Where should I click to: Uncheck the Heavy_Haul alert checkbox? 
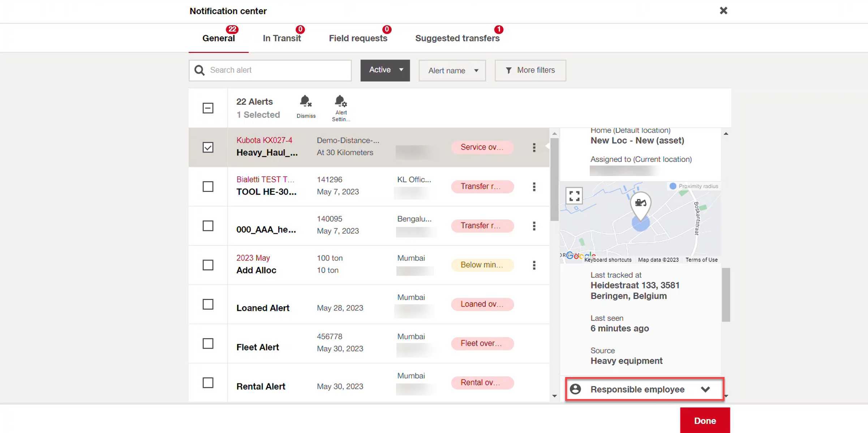[x=208, y=147]
